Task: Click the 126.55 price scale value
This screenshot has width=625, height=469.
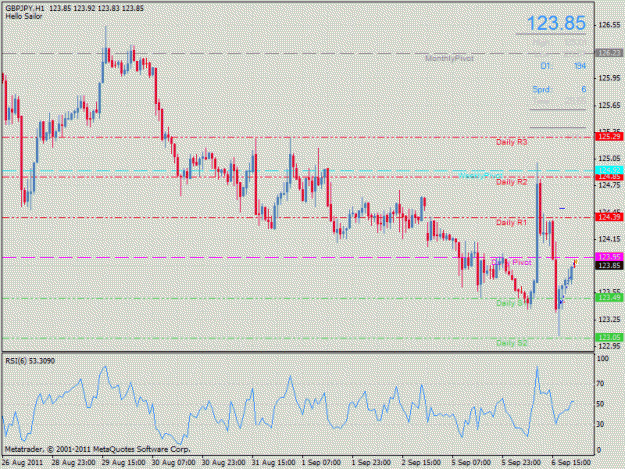Action: (609, 25)
